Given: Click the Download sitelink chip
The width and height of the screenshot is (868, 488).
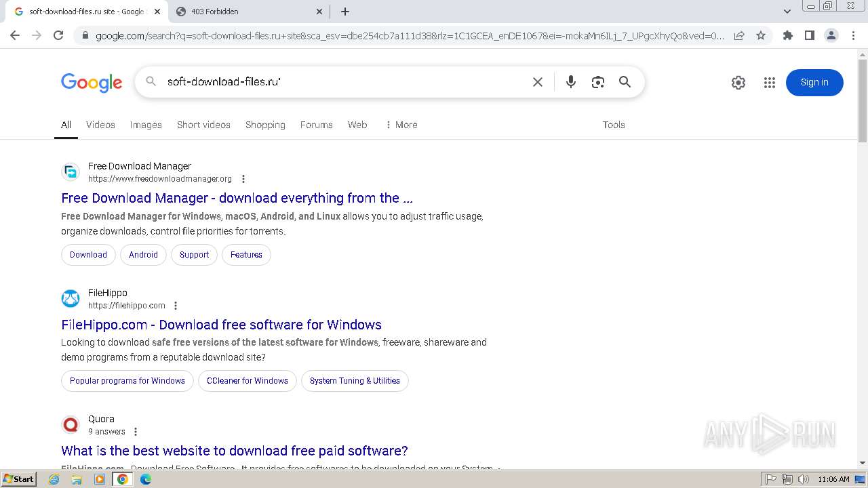Looking at the screenshot, I should [88, 255].
